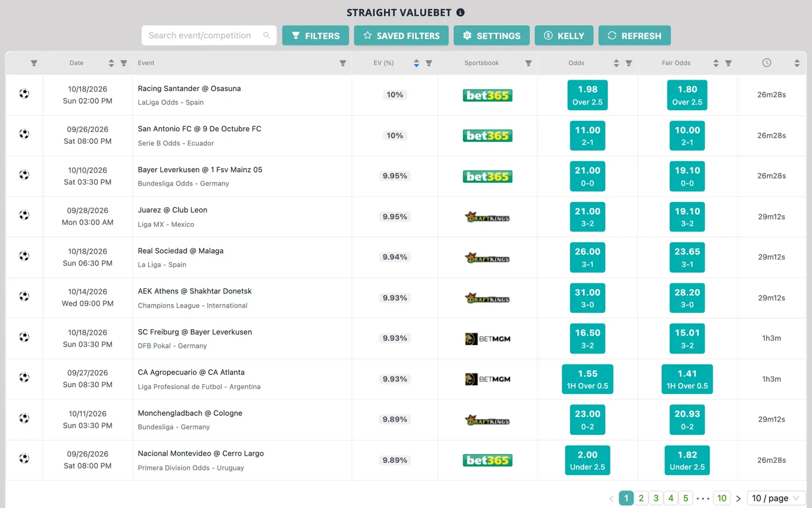Click the 26.00 3-1 odds for Real Sociedad
The width and height of the screenshot is (812, 508).
tap(588, 258)
